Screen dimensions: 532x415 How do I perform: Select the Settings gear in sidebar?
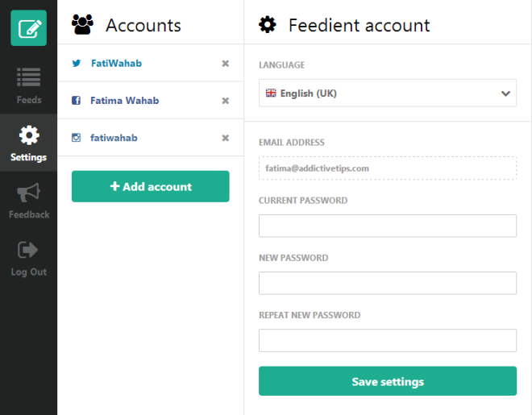coord(29,135)
